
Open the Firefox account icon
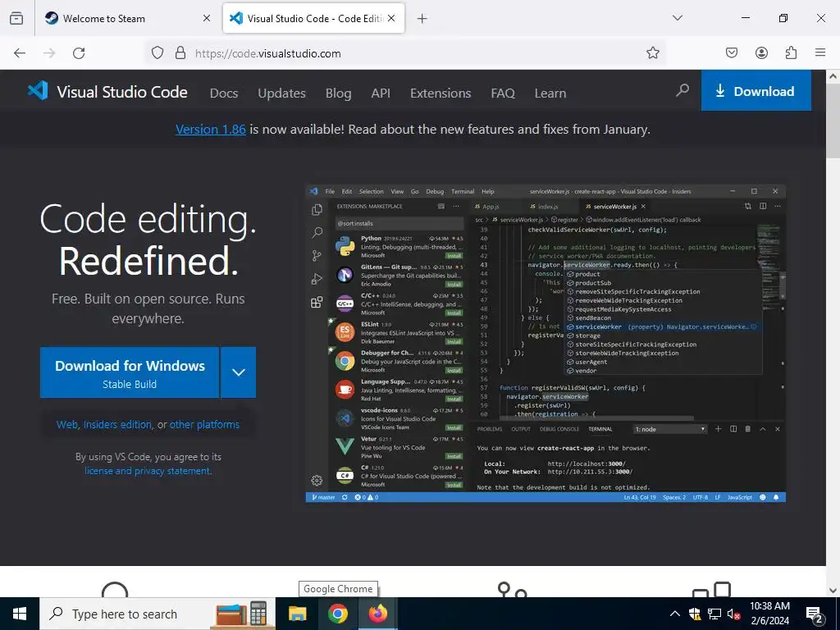761,52
